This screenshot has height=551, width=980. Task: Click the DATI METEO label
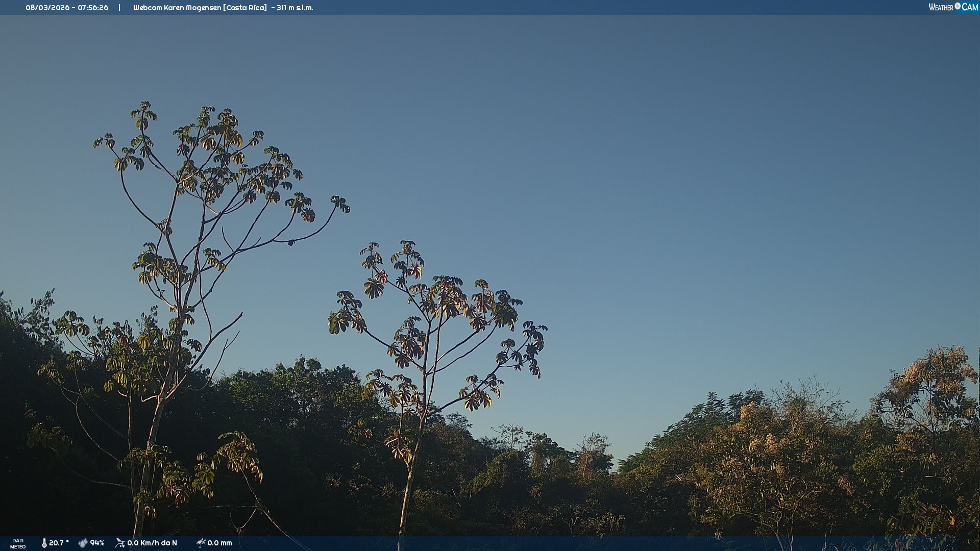pos(18,543)
